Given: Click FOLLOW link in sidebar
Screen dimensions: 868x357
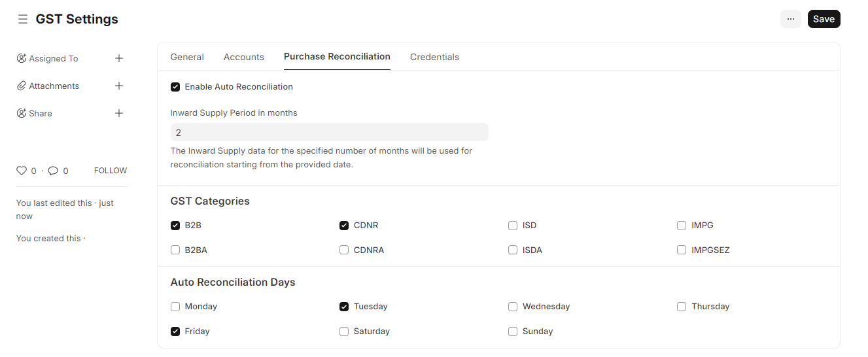Looking at the screenshot, I should pos(111,171).
